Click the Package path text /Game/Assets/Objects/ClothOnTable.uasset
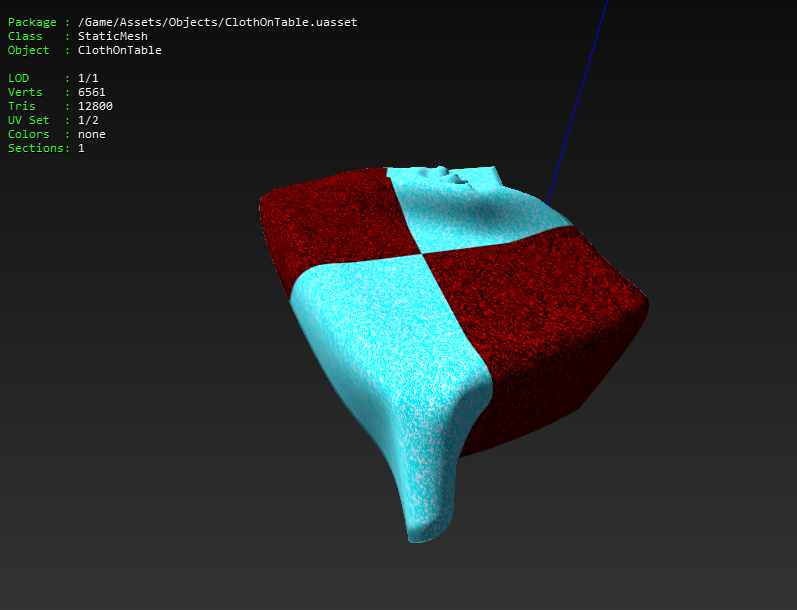This screenshot has height=610, width=797. coord(218,22)
